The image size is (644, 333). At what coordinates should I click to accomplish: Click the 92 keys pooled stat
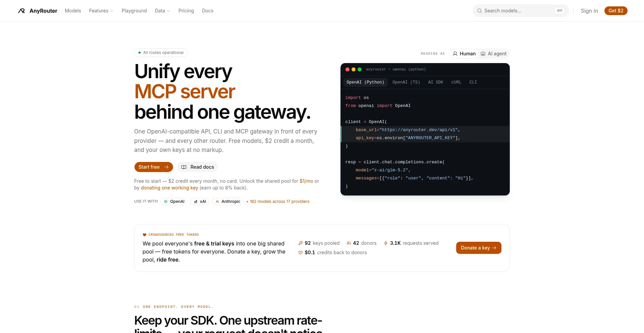(x=319, y=243)
